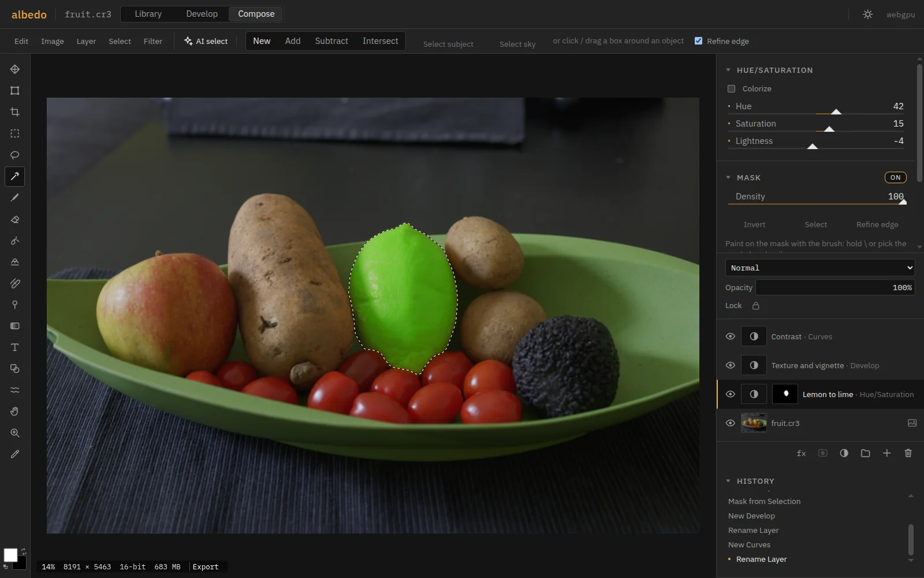
Task: Turn off the Mask ON toggle
Action: (895, 177)
